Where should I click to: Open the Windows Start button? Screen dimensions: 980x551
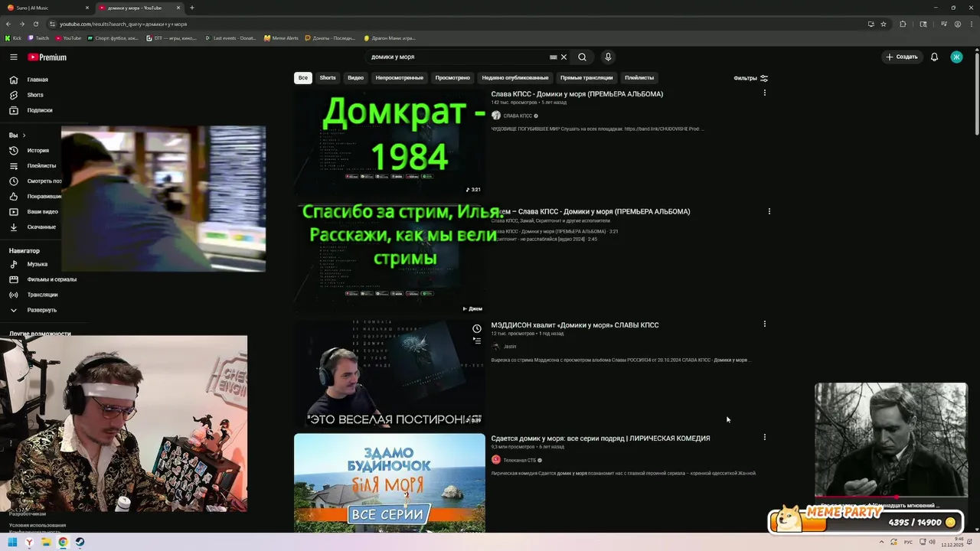[12, 542]
